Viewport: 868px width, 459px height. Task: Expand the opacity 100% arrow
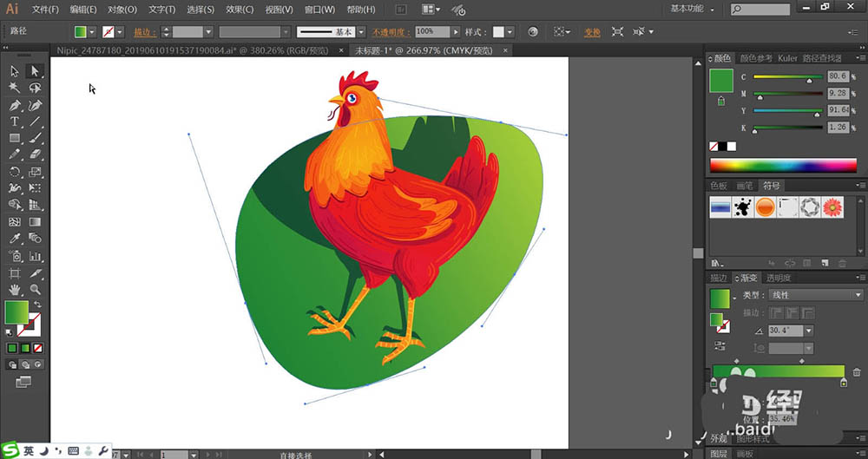pyautogui.click(x=456, y=32)
